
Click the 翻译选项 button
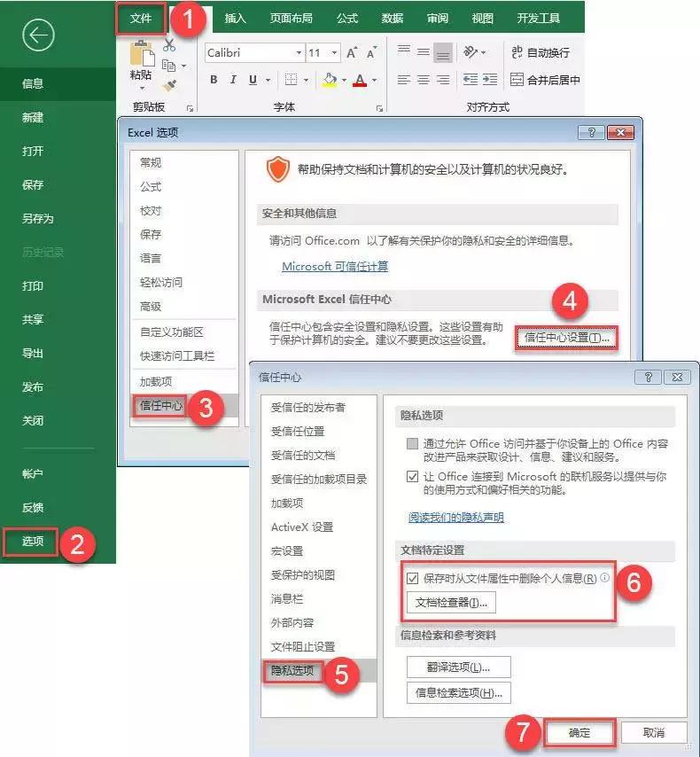pos(459,667)
